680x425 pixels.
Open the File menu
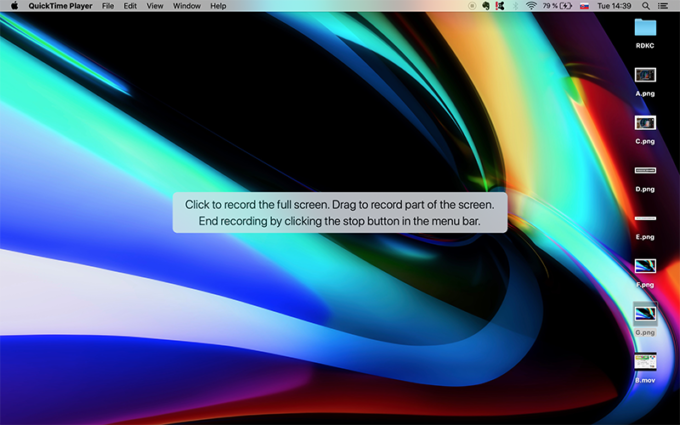point(107,6)
